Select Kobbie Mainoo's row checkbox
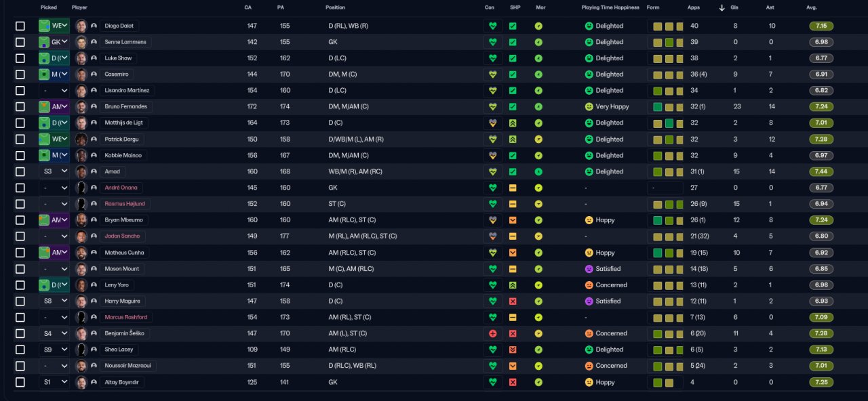The height and width of the screenshot is (401, 868). [20, 155]
